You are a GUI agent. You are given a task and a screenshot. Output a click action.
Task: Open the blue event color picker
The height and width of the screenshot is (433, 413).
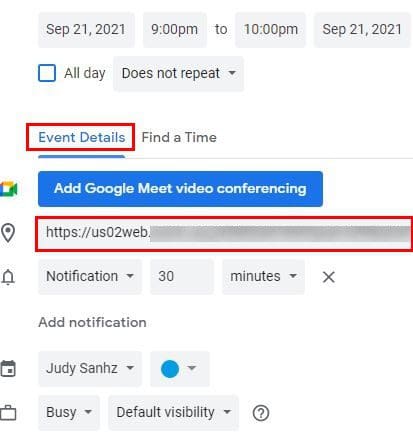(x=180, y=369)
